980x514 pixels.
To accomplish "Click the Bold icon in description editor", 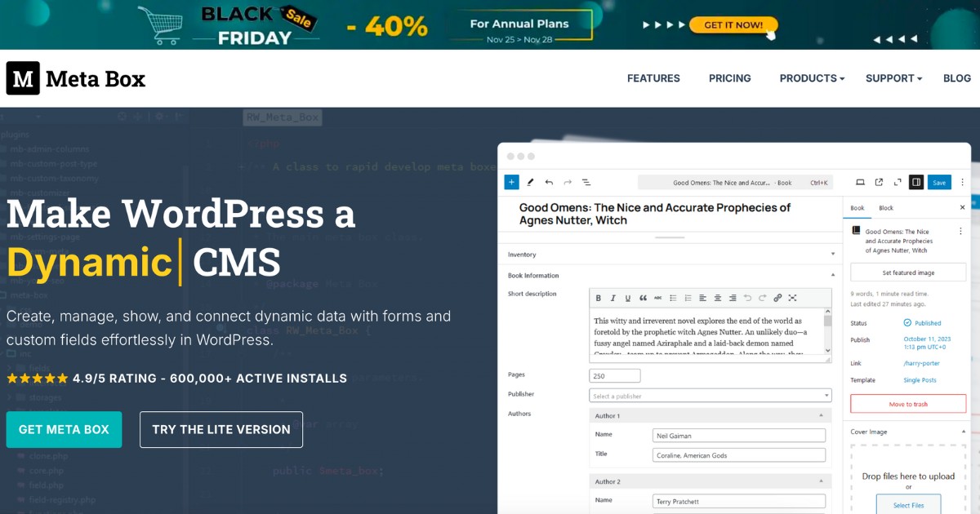I will [x=598, y=298].
